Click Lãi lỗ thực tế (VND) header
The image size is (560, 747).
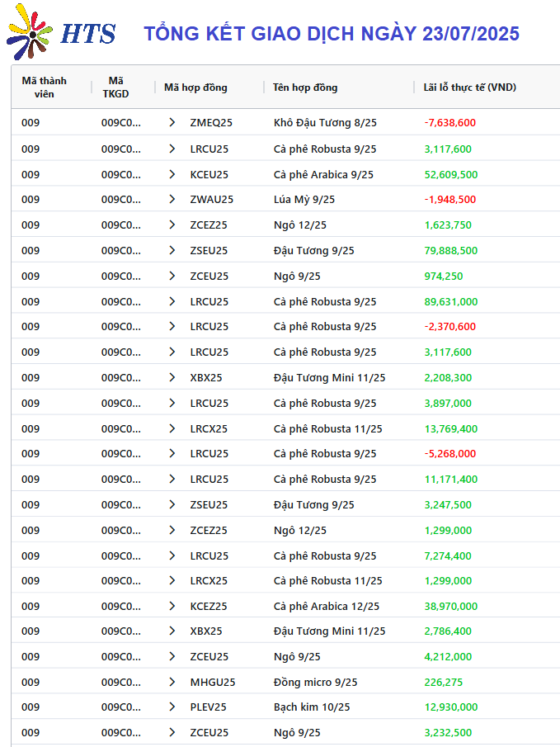coord(470,87)
